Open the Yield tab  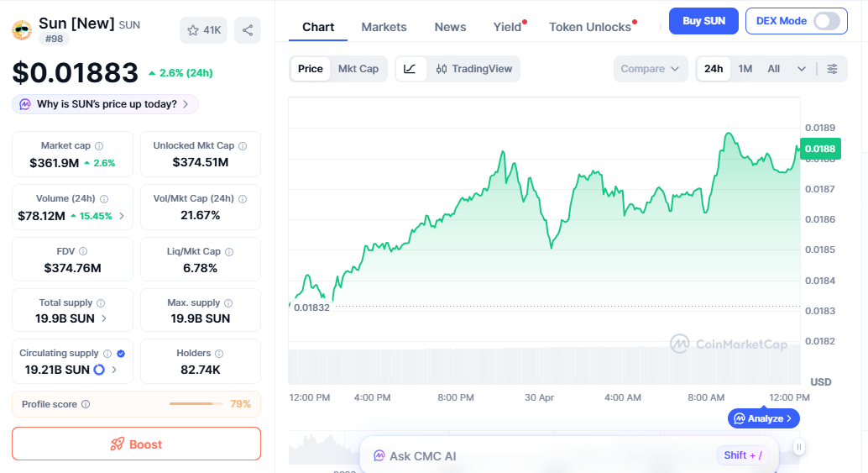(x=508, y=27)
